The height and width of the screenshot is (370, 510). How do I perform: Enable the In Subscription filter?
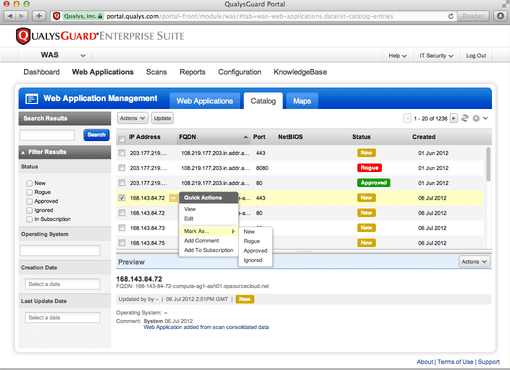29,219
